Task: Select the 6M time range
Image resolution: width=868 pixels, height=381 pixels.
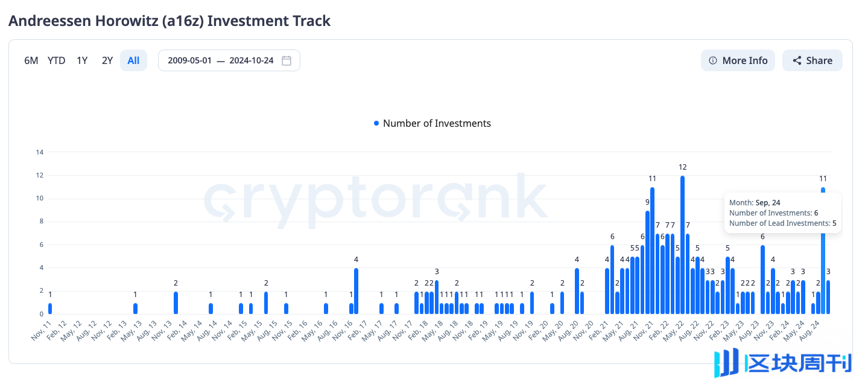Action: click(31, 60)
